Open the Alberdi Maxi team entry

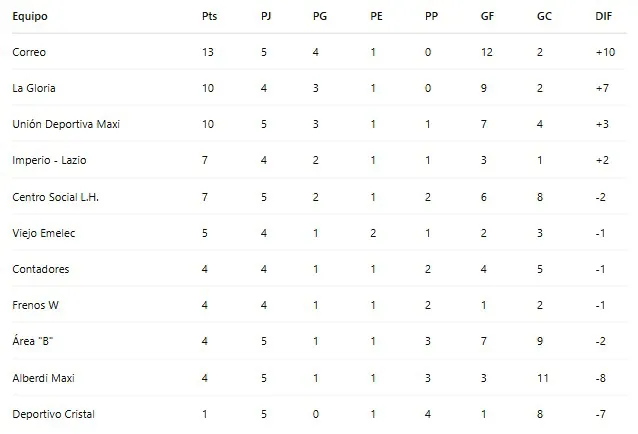coord(43,378)
